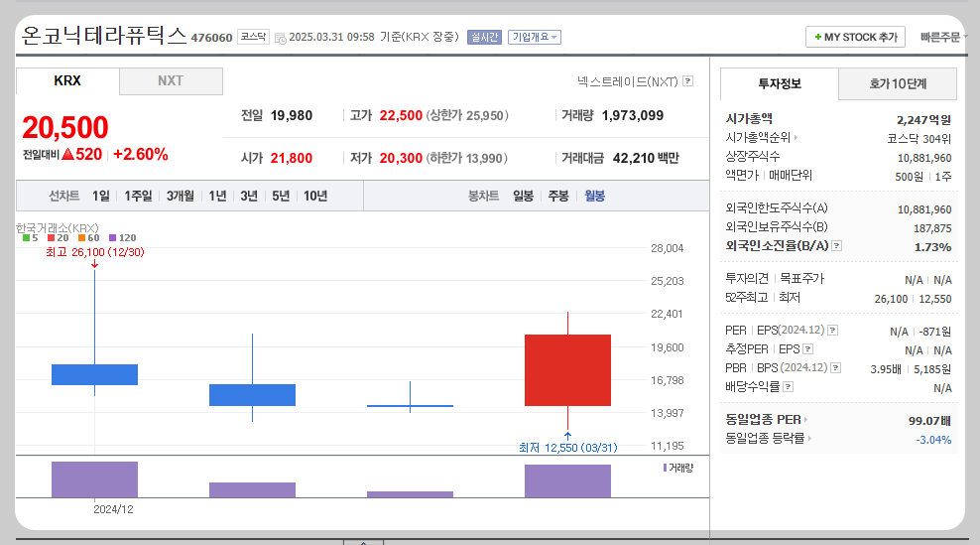Switch to the NXT tab
Image resolution: width=980 pixels, height=545 pixels.
(171, 81)
